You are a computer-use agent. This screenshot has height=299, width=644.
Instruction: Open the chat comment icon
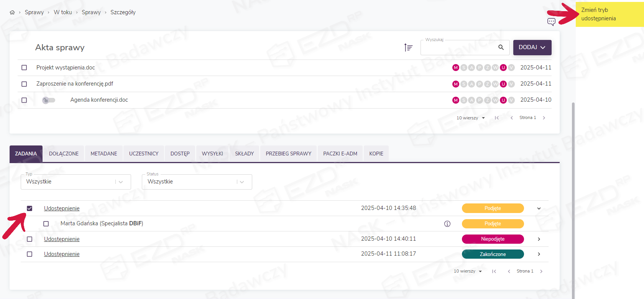[551, 22]
